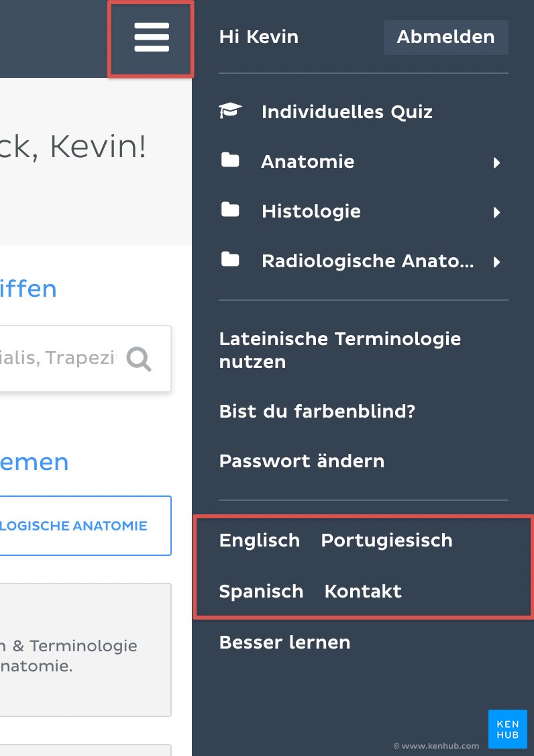Toggle Lateinische Terminologie nutzen
Viewport: 534px width, 756px height.
click(x=339, y=350)
